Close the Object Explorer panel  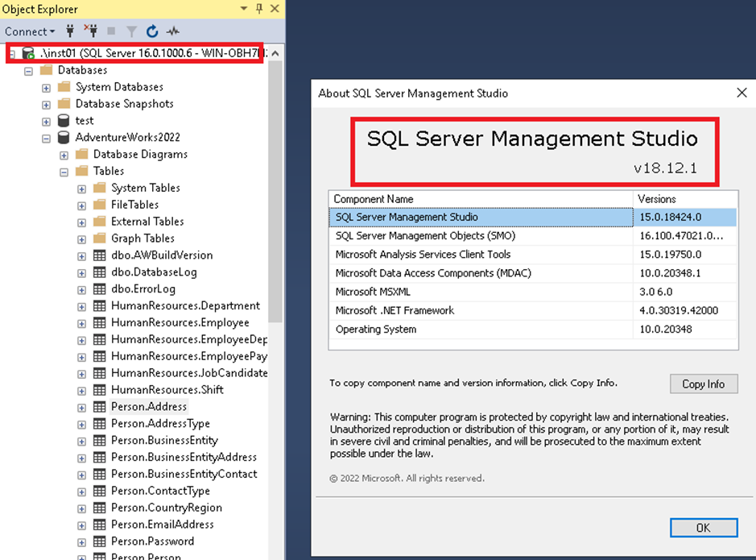[x=275, y=9]
